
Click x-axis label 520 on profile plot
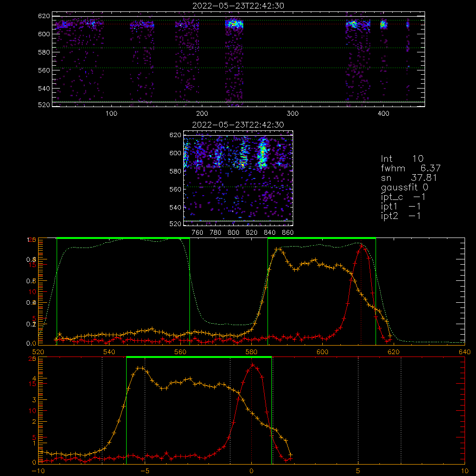pos(38,352)
